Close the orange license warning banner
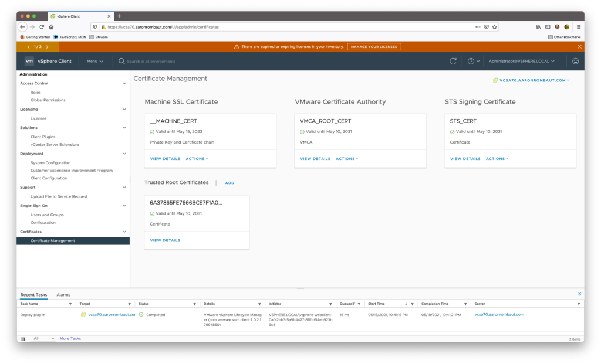 point(579,46)
